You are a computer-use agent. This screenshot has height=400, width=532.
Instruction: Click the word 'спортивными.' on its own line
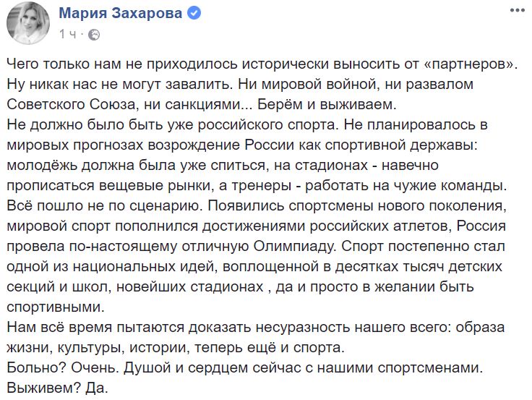[56, 307]
